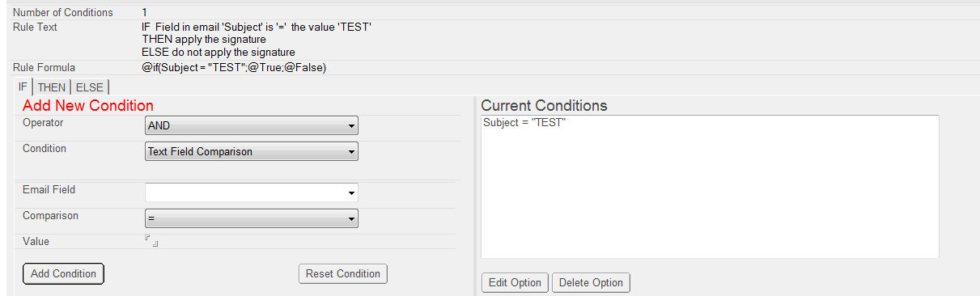Click the Current Conditions heading
The height and width of the screenshot is (296, 980).
coord(544,106)
